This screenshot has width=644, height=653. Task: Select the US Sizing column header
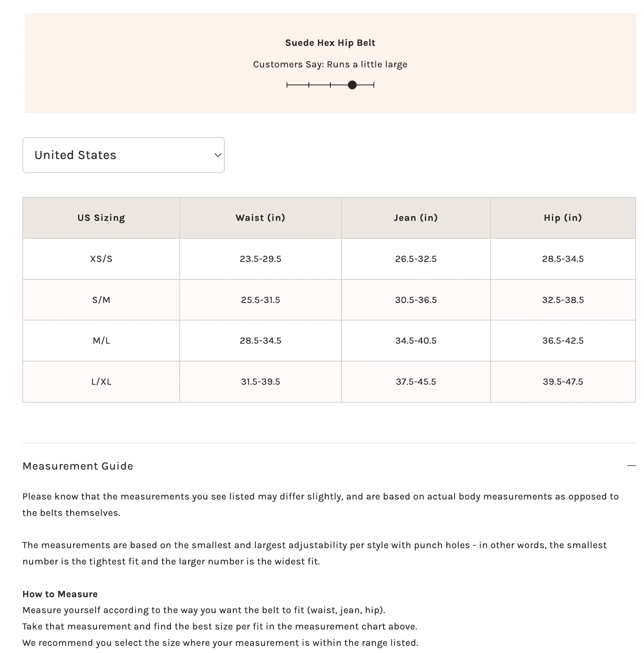[x=101, y=218]
